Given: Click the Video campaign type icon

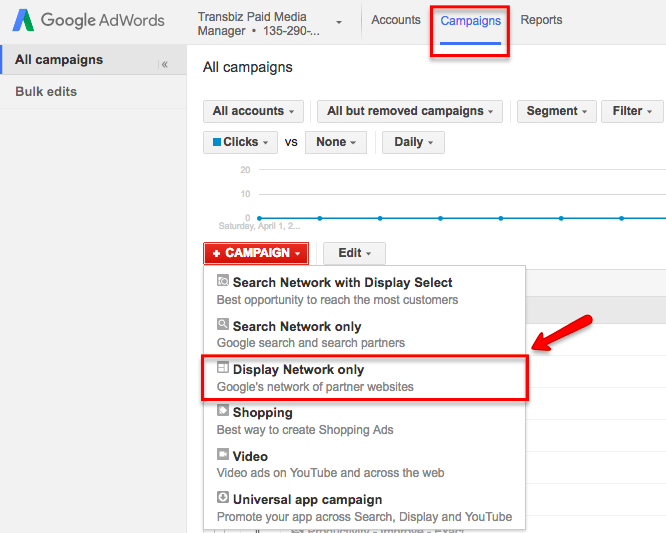Looking at the screenshot, I should point(223,455).
